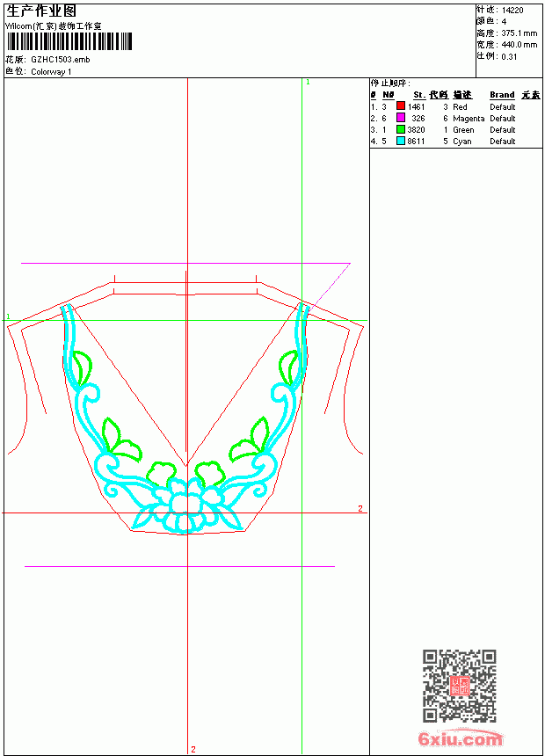545x756 pixels.
Task: Click the right cyan scroll swirl
Action: coord(283,395)
